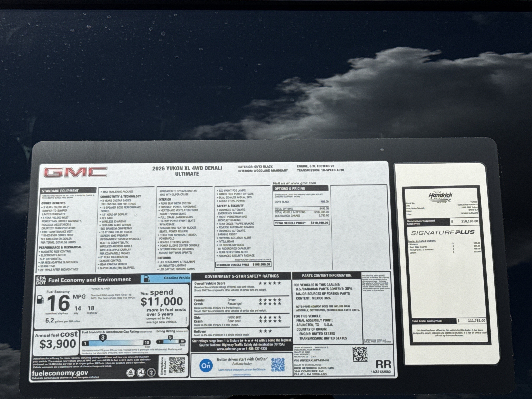Click 'Manufacturer Suggested Retail Price' on addendum
This screenshot has height=399, width=532.
pos(421,222)
